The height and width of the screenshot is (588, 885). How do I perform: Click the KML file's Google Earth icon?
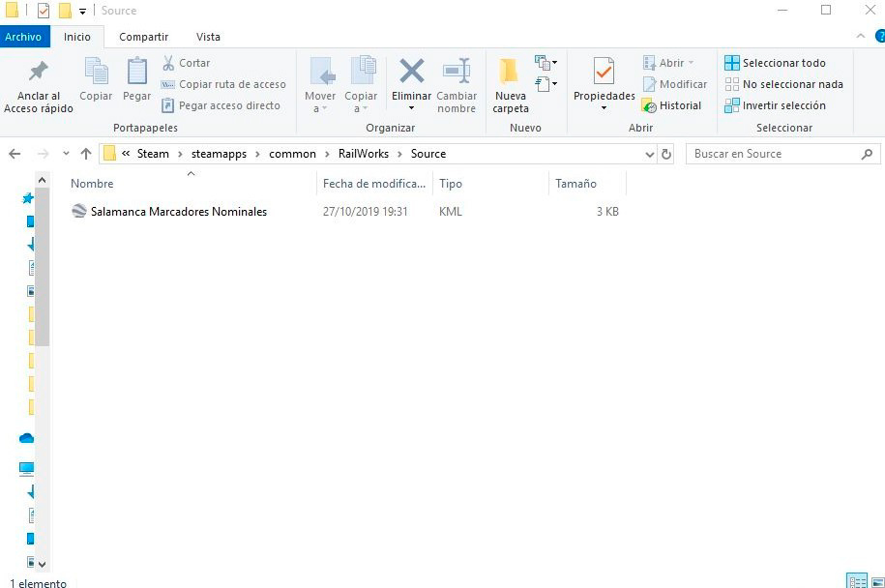click(x=79, y=211)
